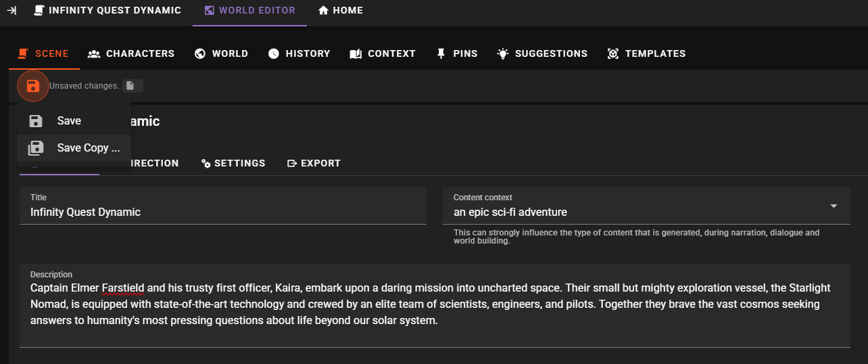The height and width of the screenshot is (364, 868).
Task: Open the Templates tab
Action: 646,53
